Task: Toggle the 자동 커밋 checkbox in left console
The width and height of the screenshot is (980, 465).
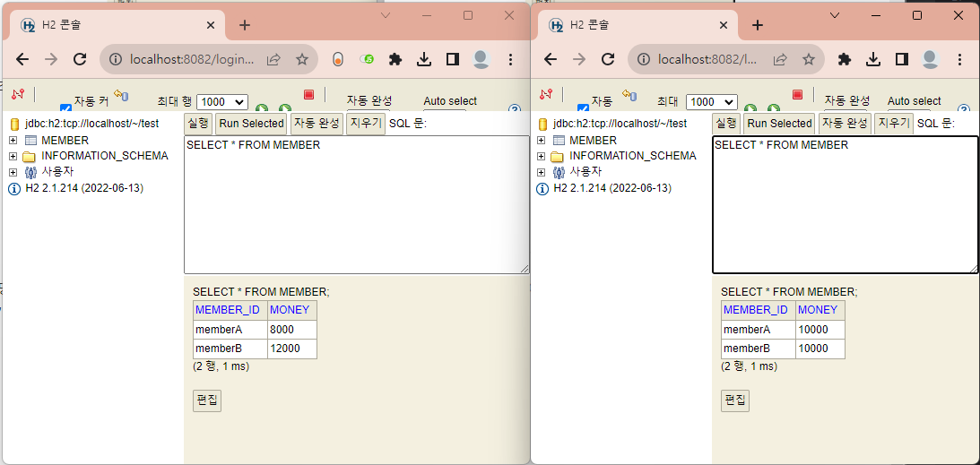Action: click(65, 108)
